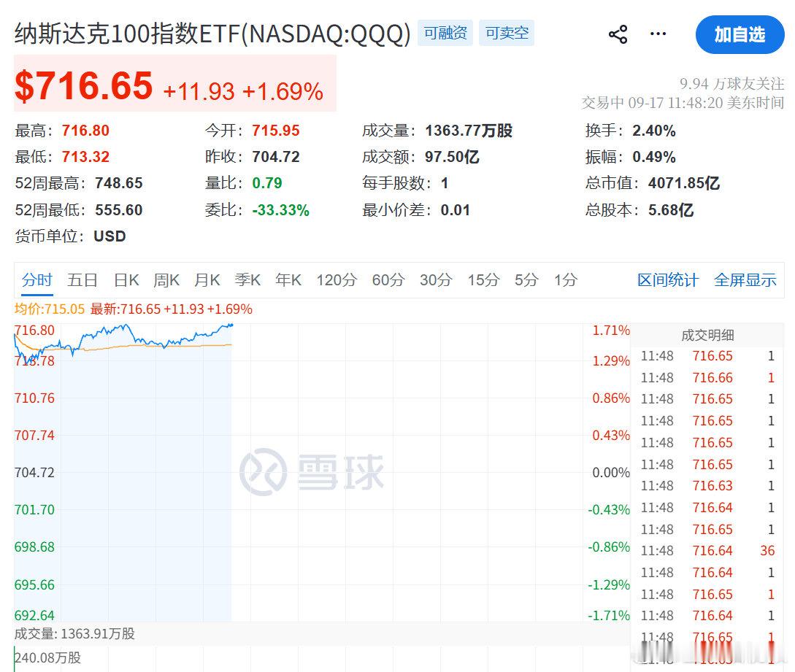This screenshot has width=795, height=672.
Task: Click the 52周最低 value 555.60
Action: point(119,210)
